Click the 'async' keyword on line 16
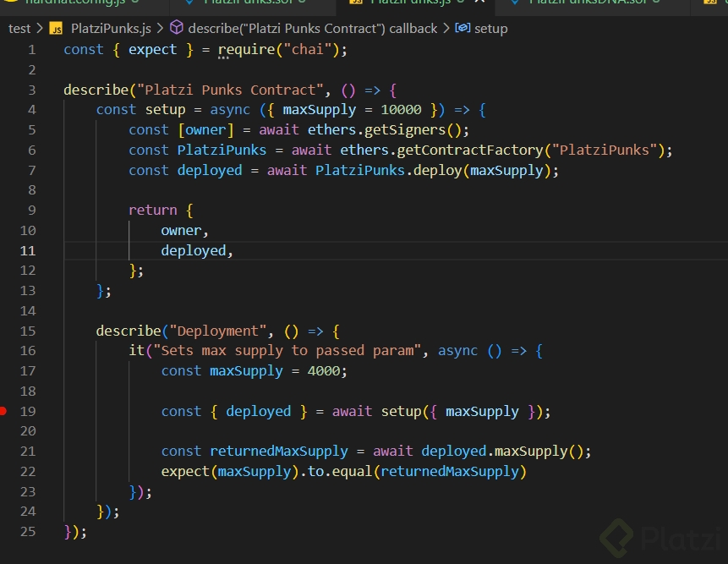728x564 pixels. click(x=457, y=351)
